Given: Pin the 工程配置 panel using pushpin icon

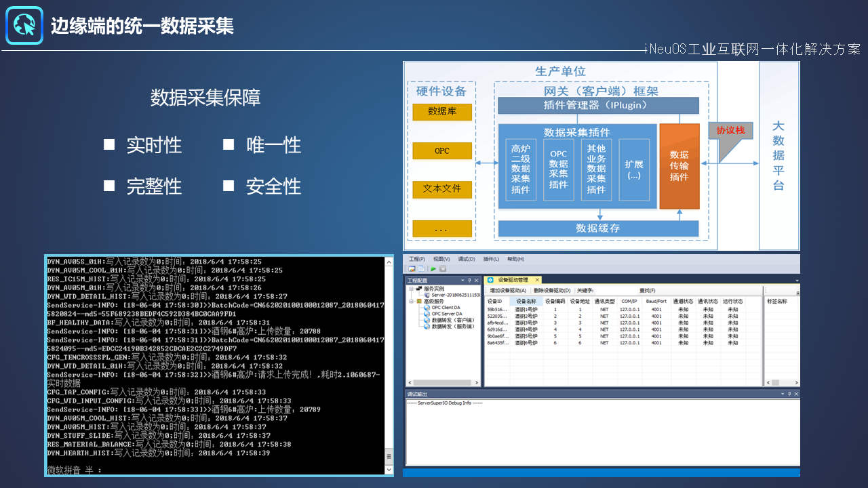Looking at the screenshot, I should [469, 280].
